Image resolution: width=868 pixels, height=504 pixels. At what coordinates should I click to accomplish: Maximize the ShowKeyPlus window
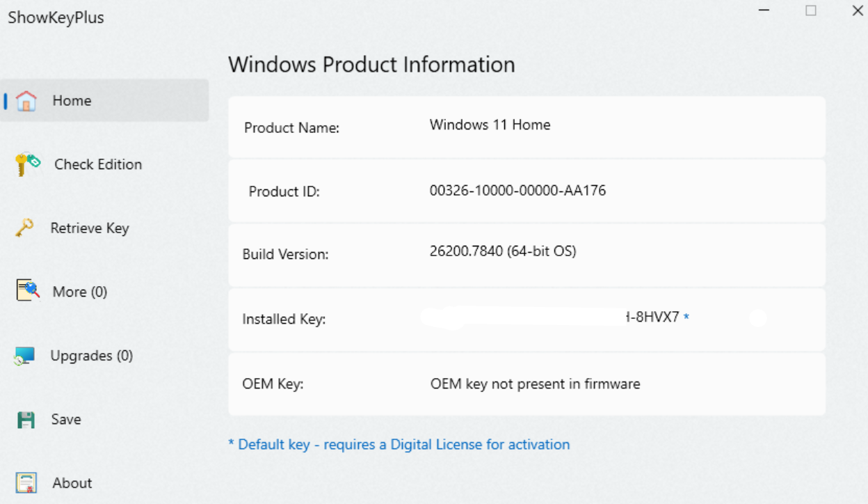[811, 10]
